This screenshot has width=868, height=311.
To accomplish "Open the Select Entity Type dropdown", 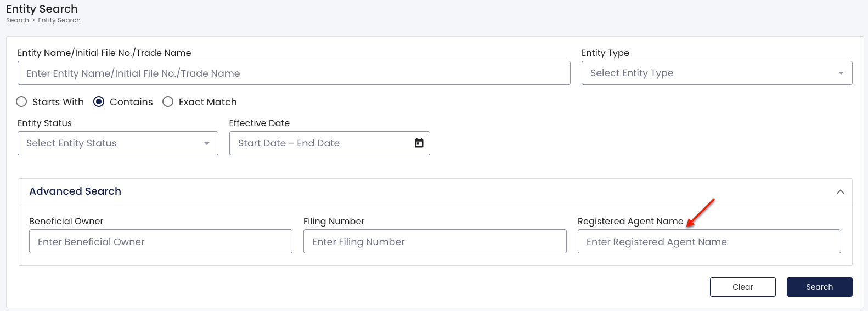I will click(x=717, y=73).
